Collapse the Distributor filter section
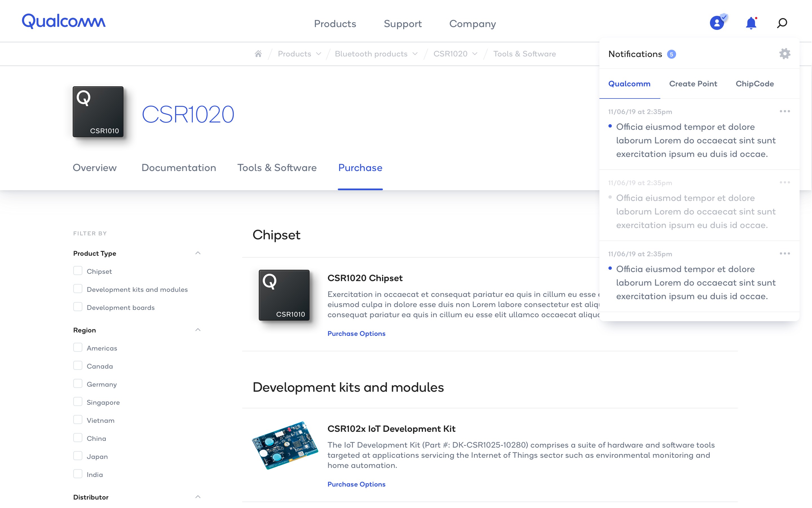Viewport: 812px width, 508px height. click(x=198, y=497)
